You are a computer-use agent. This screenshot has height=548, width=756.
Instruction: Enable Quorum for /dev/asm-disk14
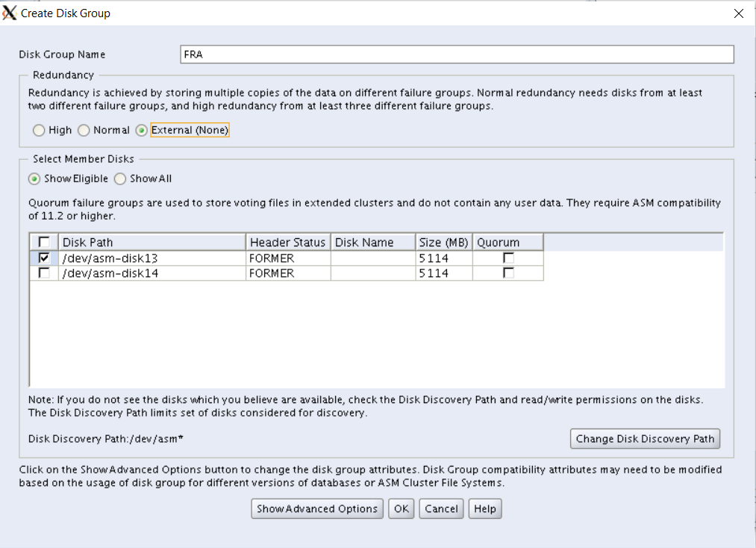(508, 273)
